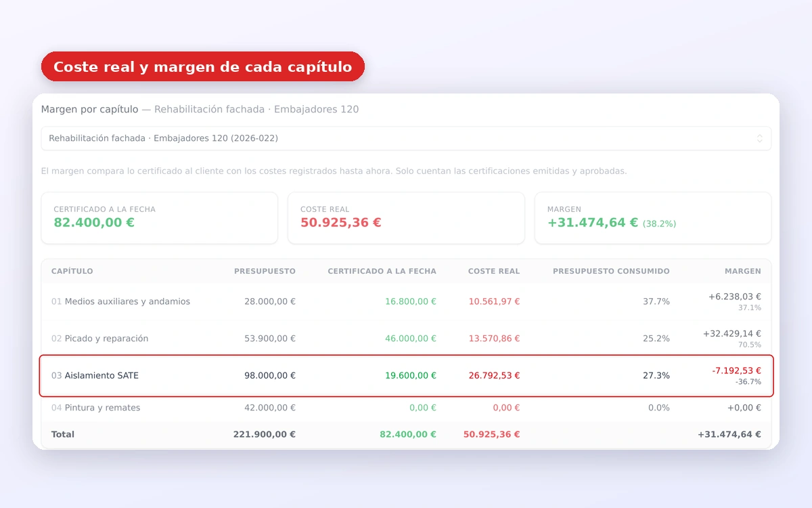This screenshot has height=508, width=812.
Task: Click real cost 10.561,97 €
Action: tap(495, 301)
